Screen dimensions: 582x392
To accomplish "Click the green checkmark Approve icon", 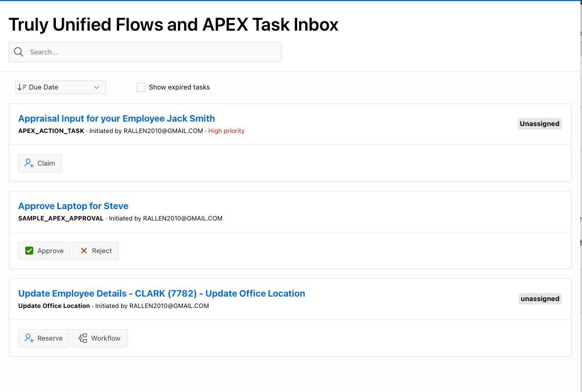I will (29, 251).
